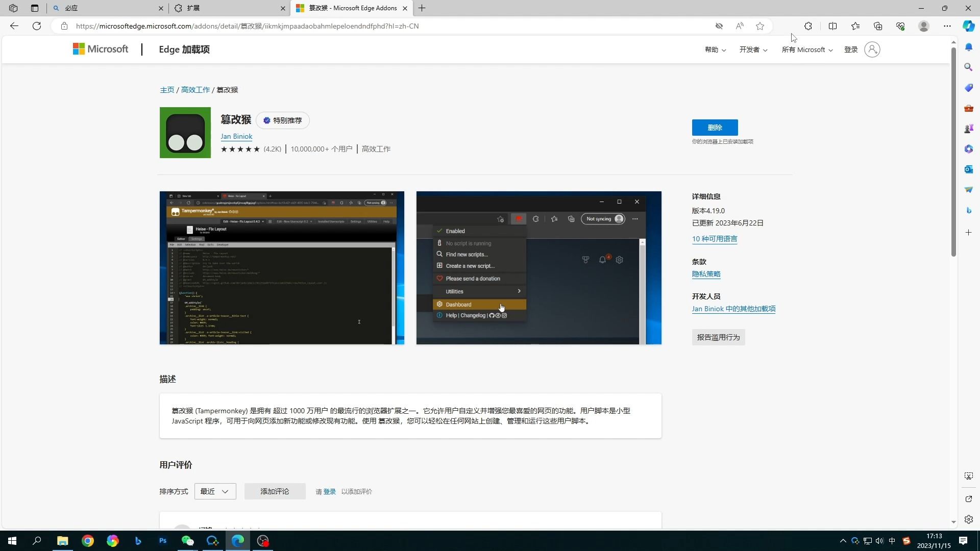
Task: Click the 删除 button to remove Tampermonkey
Action: click(715, 127)
